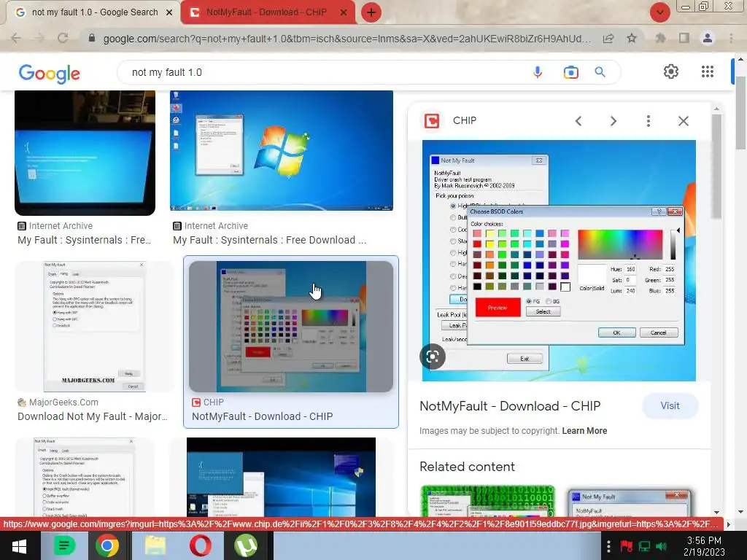Open the Learn More copyright link

coord(584,430)
